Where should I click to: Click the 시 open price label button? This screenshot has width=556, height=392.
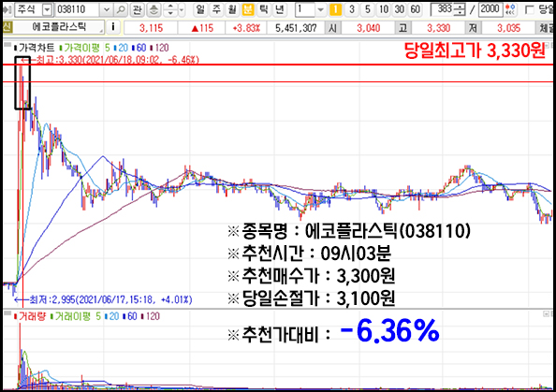332,27
